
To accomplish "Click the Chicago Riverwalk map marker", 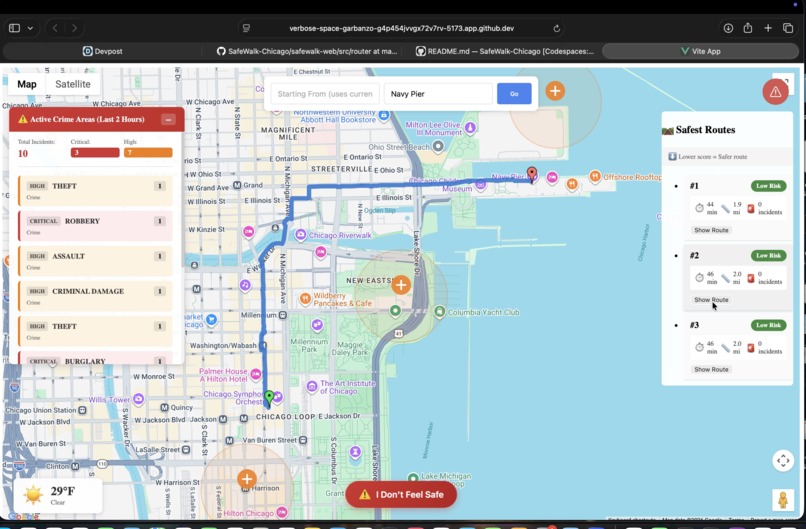I will pos(300,235).
